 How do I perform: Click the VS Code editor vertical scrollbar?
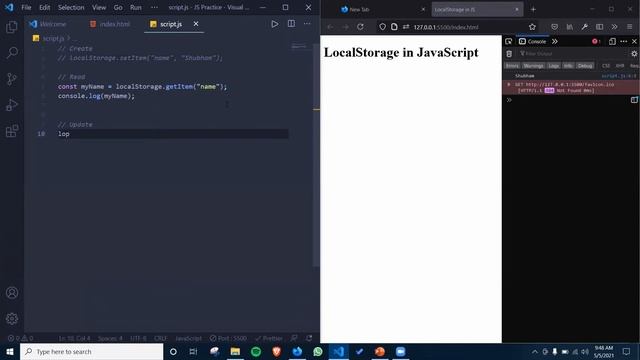pos(317,155)
